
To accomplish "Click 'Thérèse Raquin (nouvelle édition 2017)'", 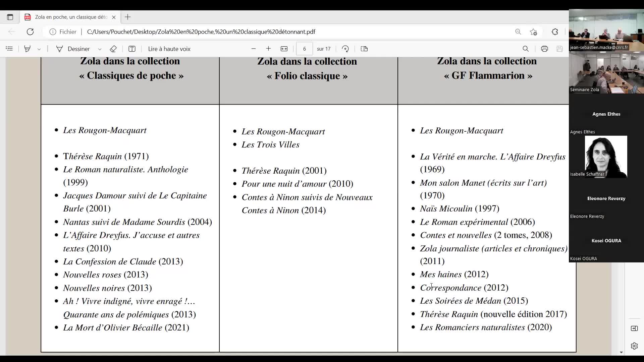I will point(493,314).
